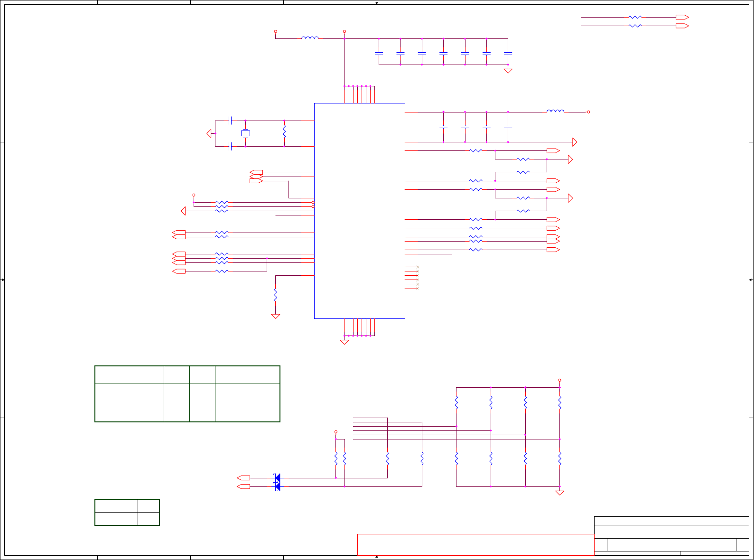Select the inductor right of the four-capacitor bank

[x=556, y=111]
